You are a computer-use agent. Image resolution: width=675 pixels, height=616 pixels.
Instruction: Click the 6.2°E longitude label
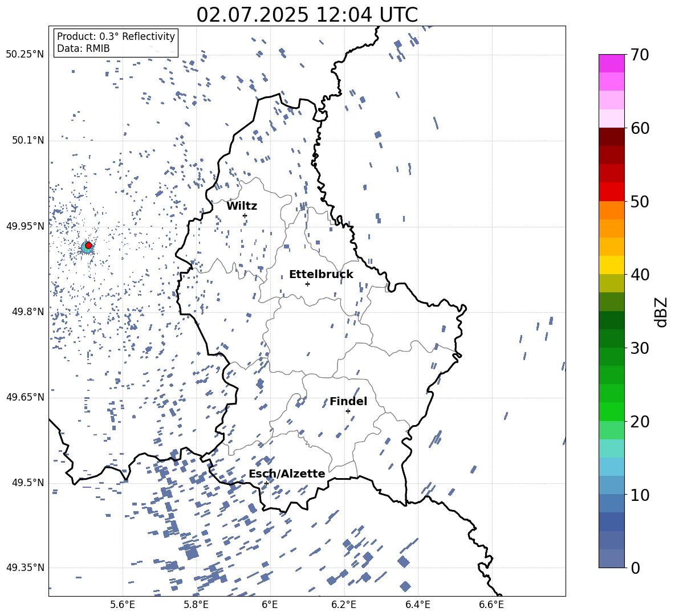click(x=344, y=605)
